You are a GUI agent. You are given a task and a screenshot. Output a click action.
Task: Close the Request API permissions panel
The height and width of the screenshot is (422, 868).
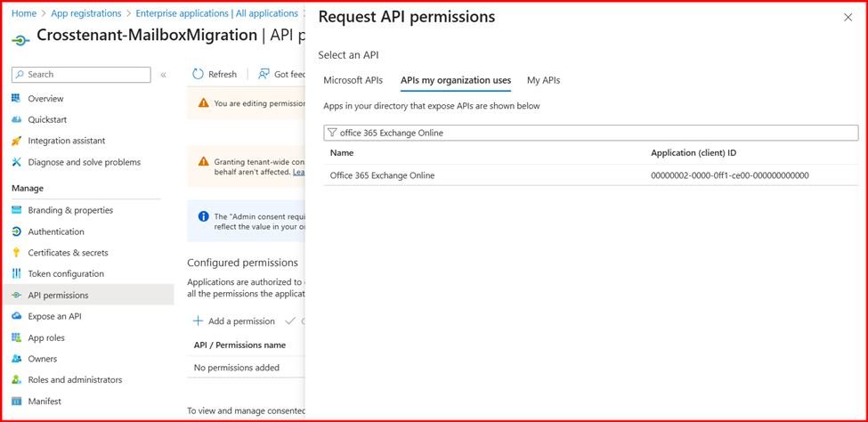[848, 18]
